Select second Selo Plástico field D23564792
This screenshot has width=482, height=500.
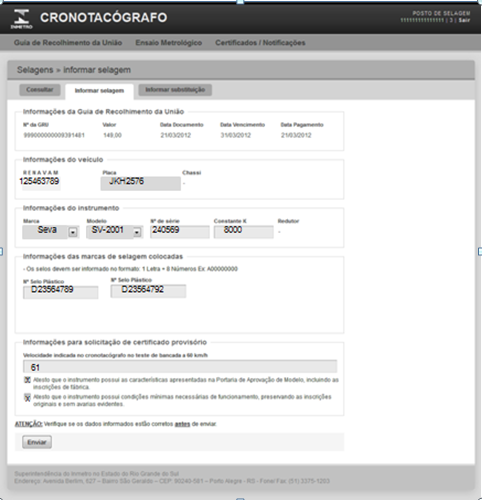[x=148, y=291]
